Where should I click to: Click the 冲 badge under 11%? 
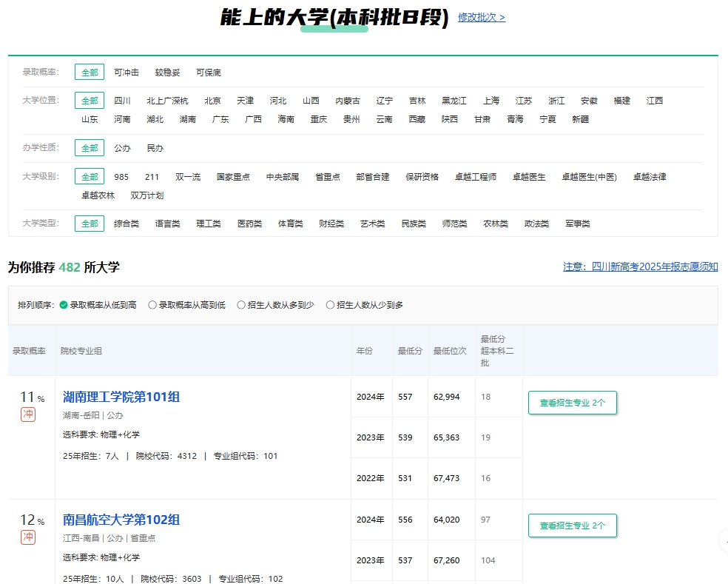pos(28,414)
